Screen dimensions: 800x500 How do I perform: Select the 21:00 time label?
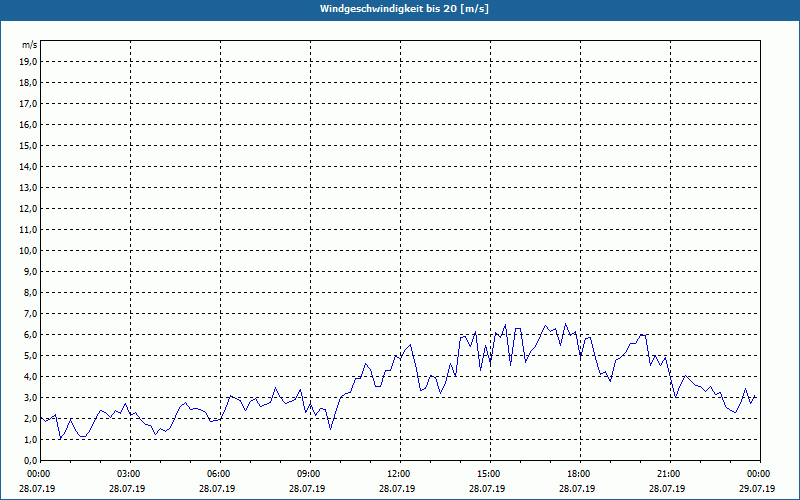pyautogui.click(x=668, y=474)
